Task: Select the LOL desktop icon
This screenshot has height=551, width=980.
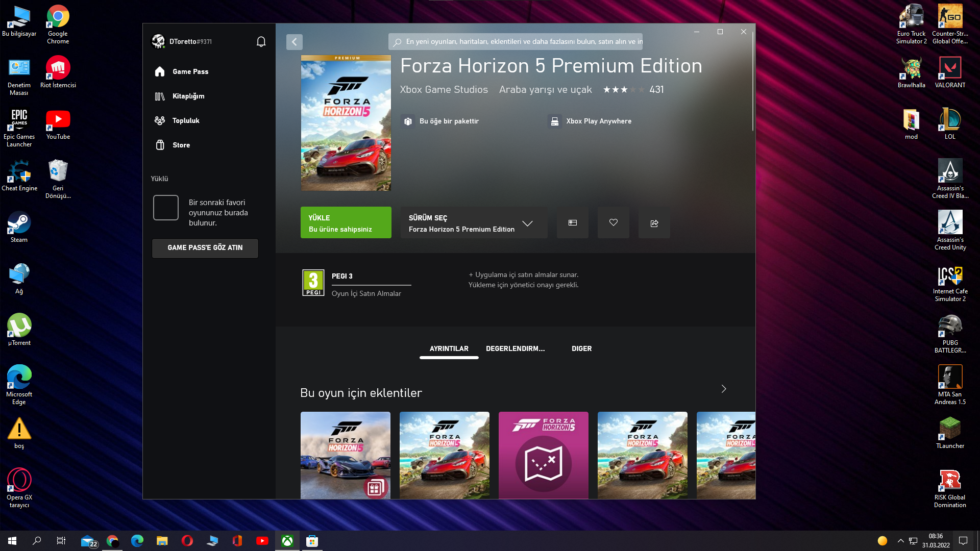Action: (950, 123)
